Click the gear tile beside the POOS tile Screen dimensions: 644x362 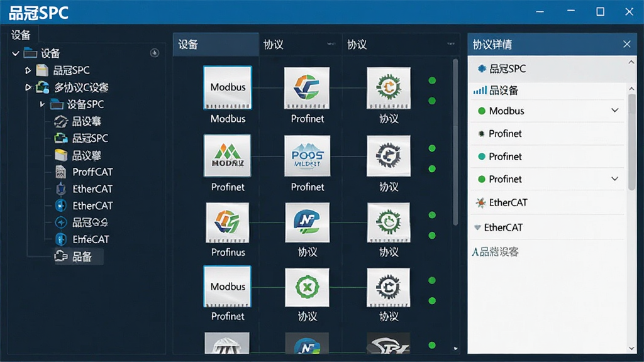click(389, 156)
